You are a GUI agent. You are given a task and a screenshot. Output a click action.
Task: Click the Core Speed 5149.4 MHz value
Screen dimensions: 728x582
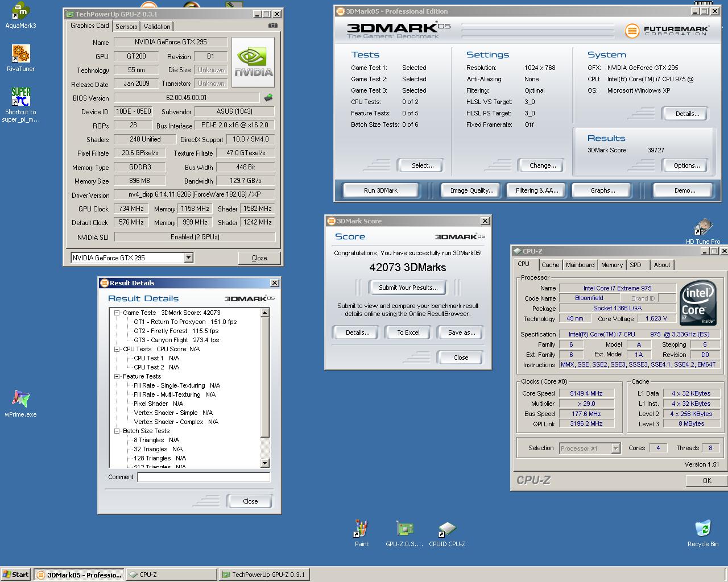click(586, 393)
